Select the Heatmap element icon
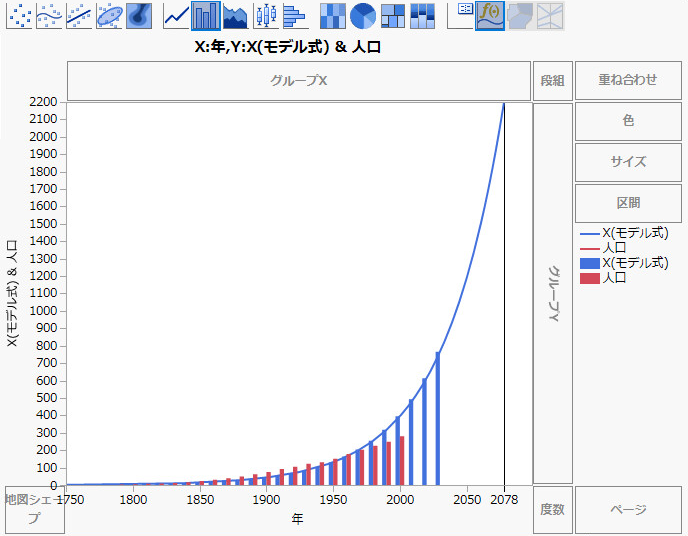This screenshot has width=688, height=536. 333,15
